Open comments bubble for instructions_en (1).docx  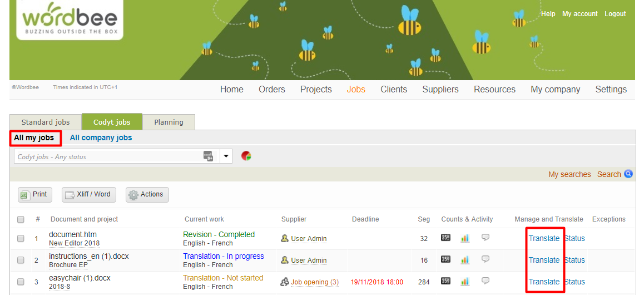486,259
